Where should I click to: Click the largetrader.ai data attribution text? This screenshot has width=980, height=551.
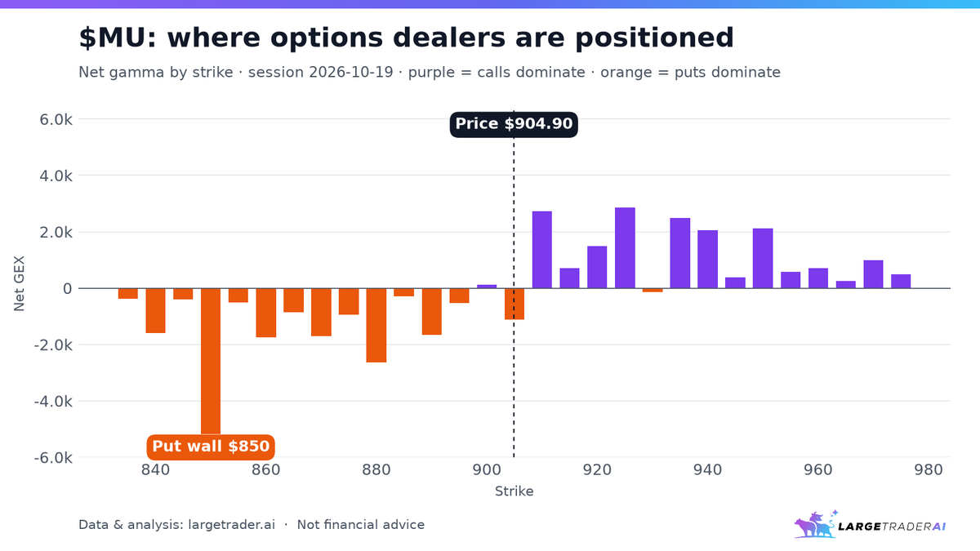pyautogui.click(x=252, y=525)
